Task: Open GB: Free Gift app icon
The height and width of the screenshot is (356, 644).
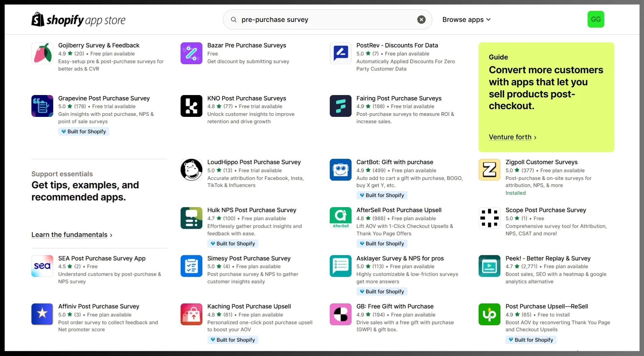Action: 340,314
